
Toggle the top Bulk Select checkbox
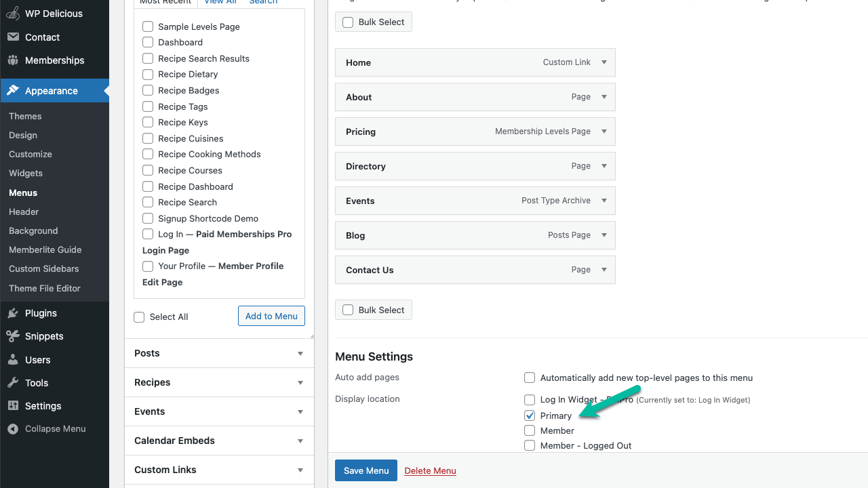(349, 22)
